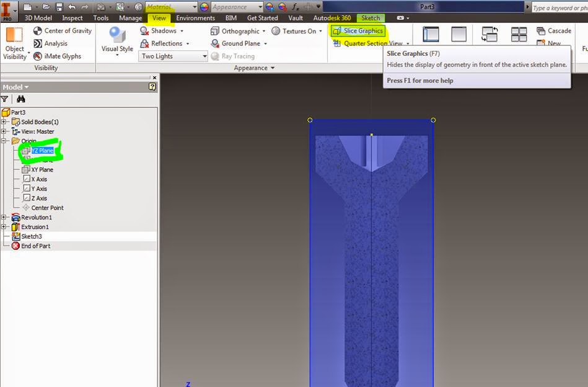Switch to the Sketch tab
The width and height of the screenshot is (588, 387).
[371, 18]
